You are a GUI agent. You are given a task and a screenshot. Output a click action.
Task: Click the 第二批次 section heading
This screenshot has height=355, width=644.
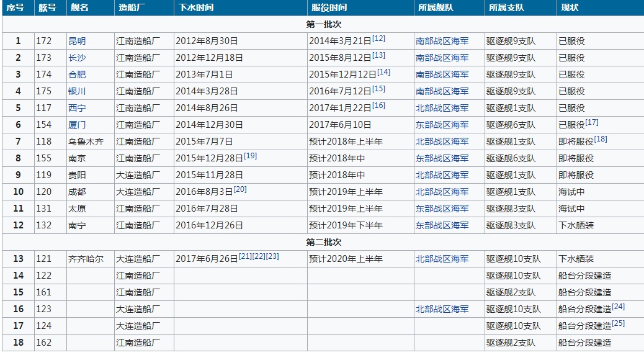click(x=324, y=242)
